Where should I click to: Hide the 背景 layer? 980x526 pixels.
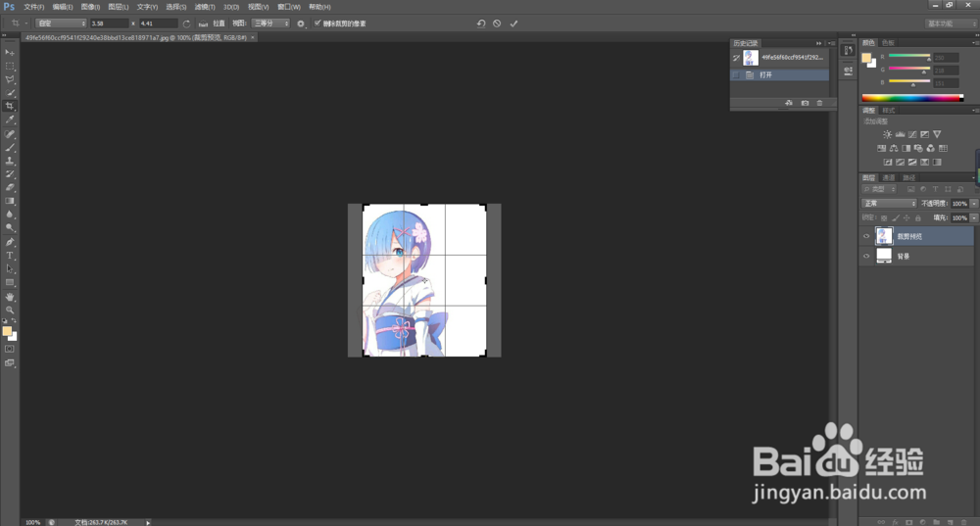tap(866, 256)
